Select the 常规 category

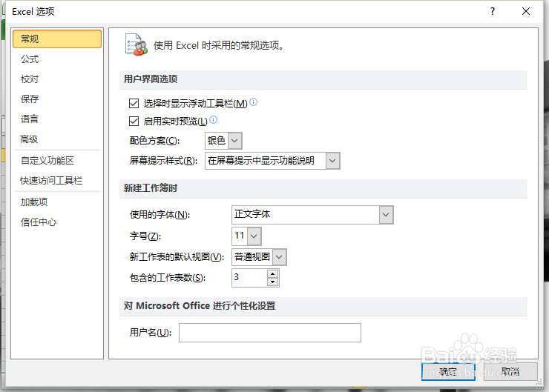click(57, 39)
